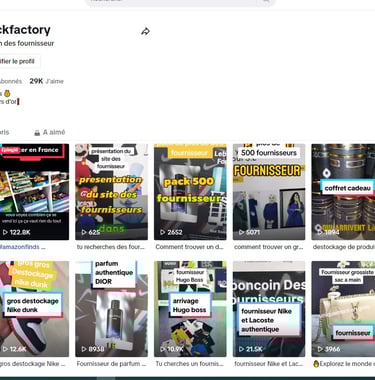Image resolution: width=375 pixels, height=380 pixels.
Task: Open the 'coffret cadeau' video thumbnail
Action: pos(343,192)
